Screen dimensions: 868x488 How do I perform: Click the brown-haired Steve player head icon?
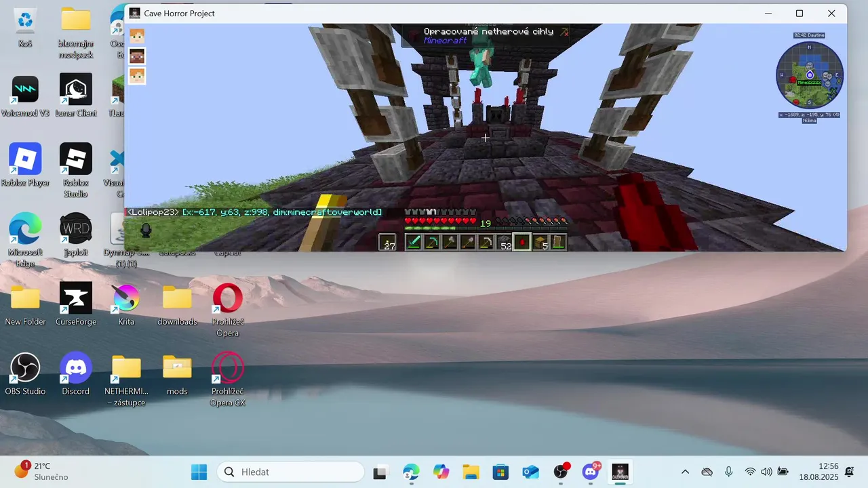[137, 56]
